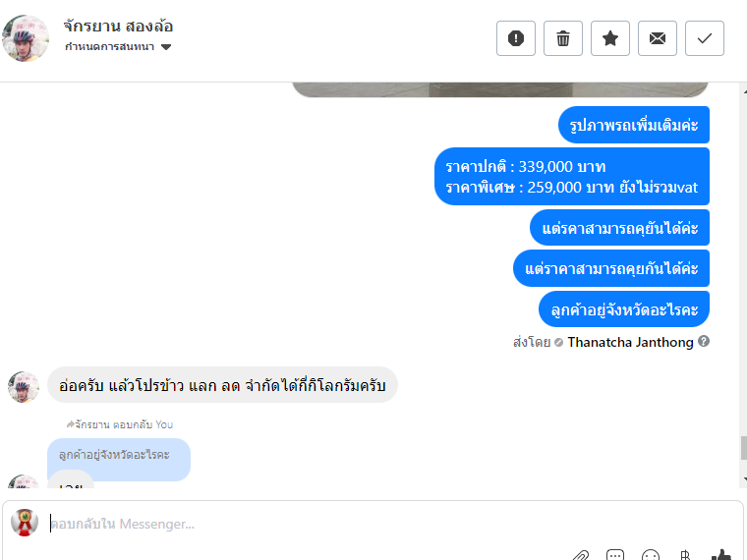The image size is (747, 560).
Task: Select the price message bubble 339,000 บาท
Action: click(572, 177)
